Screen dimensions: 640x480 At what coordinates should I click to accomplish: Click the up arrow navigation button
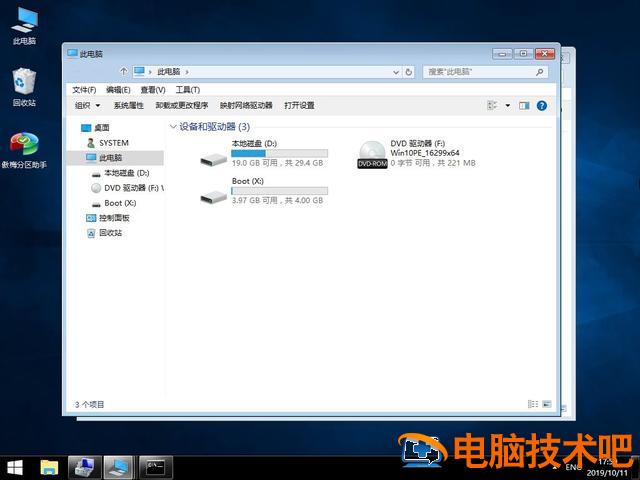[124, 72]
